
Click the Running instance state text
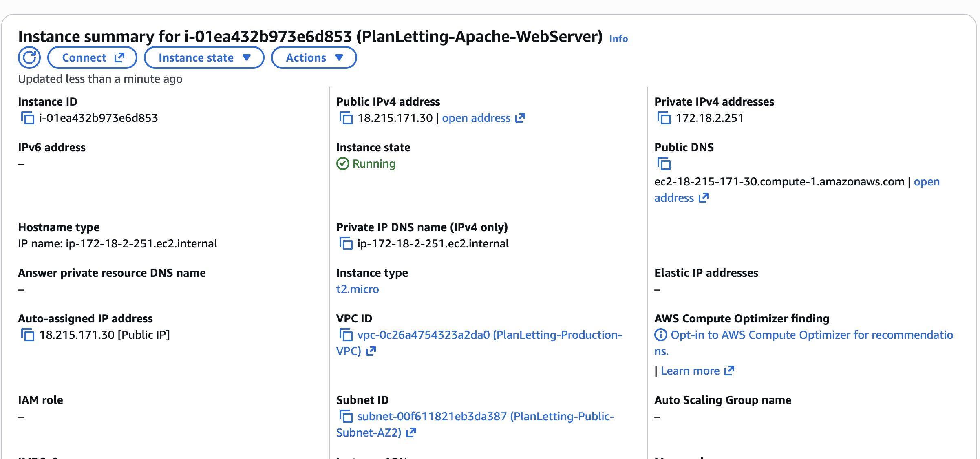coord(374,164)
